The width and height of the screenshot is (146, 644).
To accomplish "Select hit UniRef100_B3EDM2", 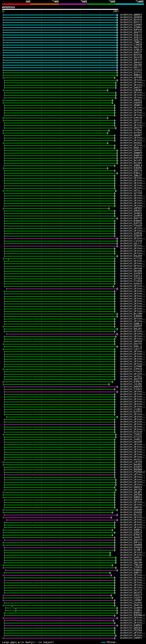I will 131,168.
